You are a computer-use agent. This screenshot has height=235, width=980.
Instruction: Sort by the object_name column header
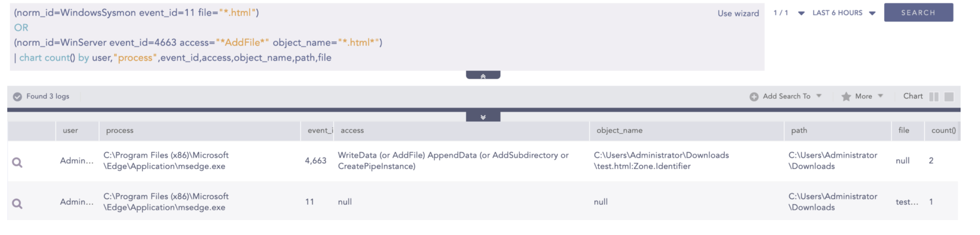[619, 130]
